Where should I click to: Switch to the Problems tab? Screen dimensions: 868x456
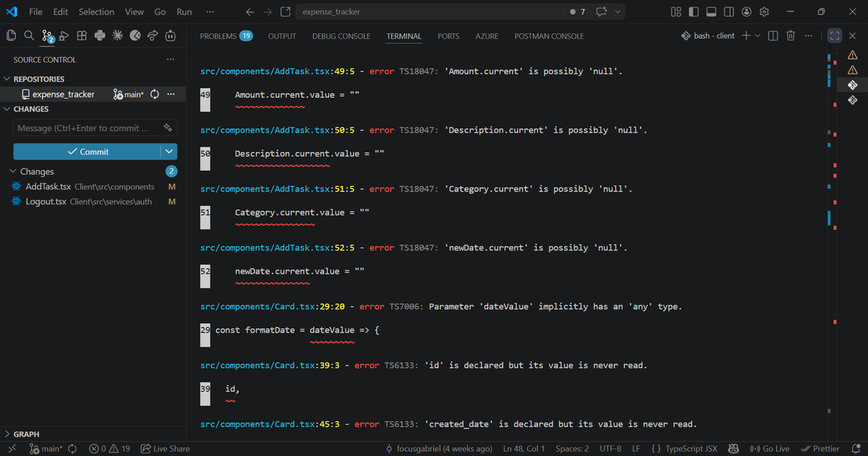[226, 36]
